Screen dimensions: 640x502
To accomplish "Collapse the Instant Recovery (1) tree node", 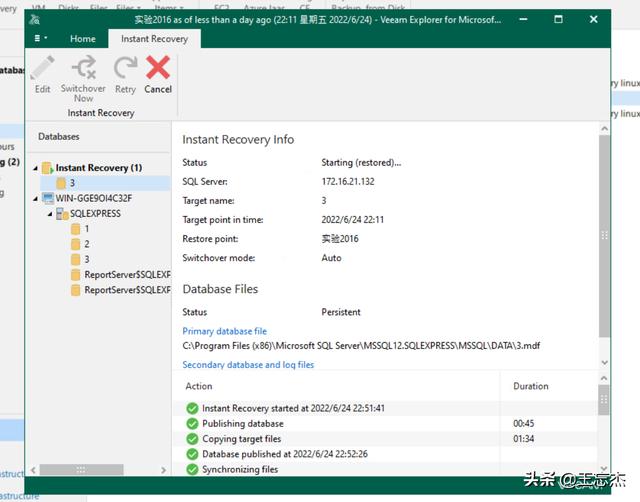I will pos(36,168).
